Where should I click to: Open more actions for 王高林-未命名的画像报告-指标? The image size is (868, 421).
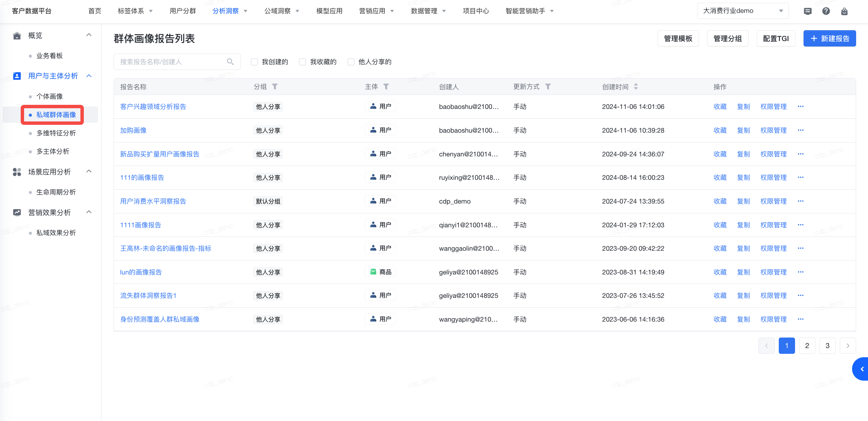pyautogui.click(x=801, y=248)
